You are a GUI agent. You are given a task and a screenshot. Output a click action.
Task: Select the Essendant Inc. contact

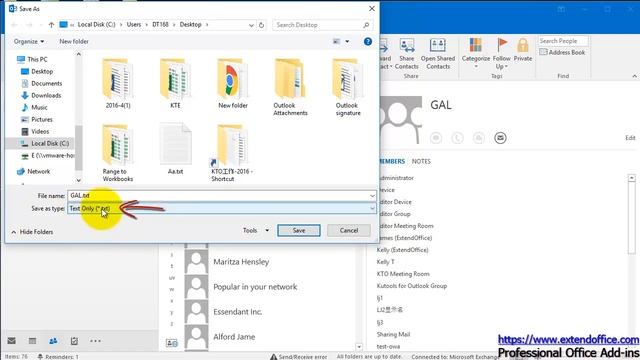pyautogui.click(x=238, y=312)
